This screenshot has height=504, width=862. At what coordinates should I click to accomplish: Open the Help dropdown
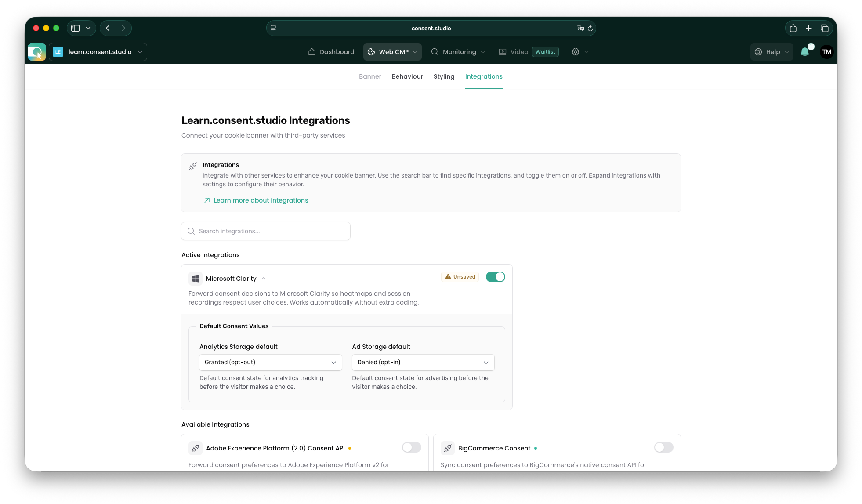(x=772, y=52)
